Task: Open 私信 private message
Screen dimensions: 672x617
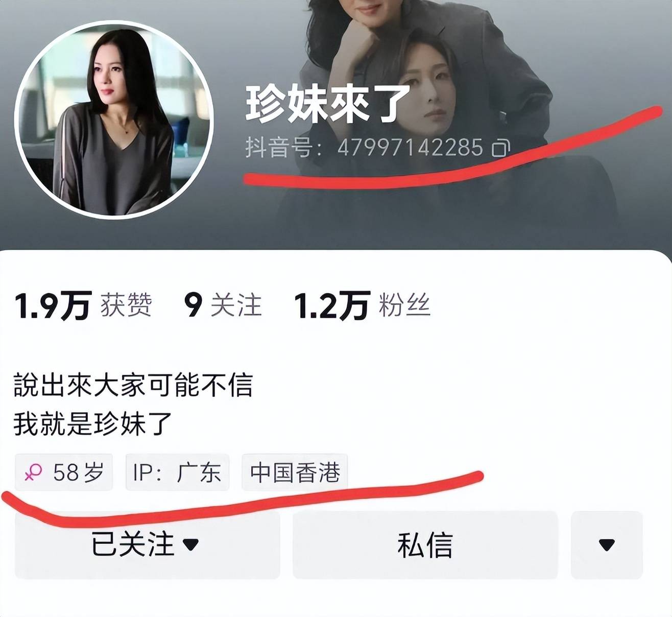Action: pos(425,544)
